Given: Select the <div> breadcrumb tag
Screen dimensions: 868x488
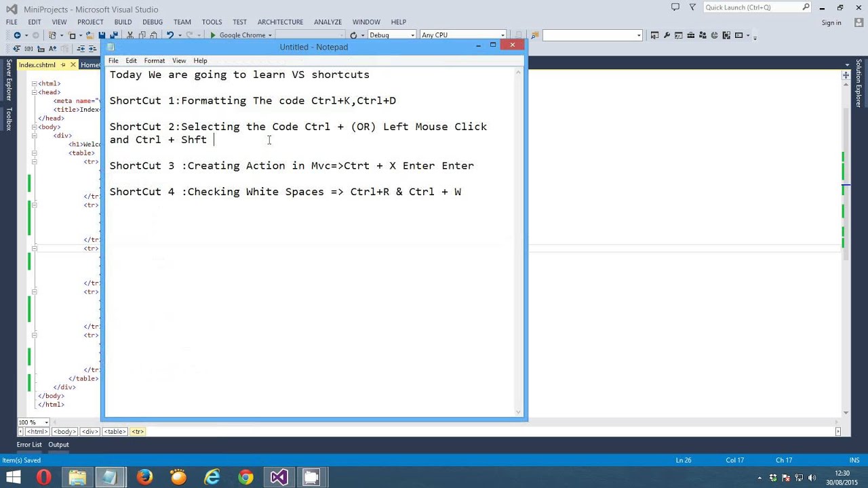Looking at the screenshot, I should (90, 431).
